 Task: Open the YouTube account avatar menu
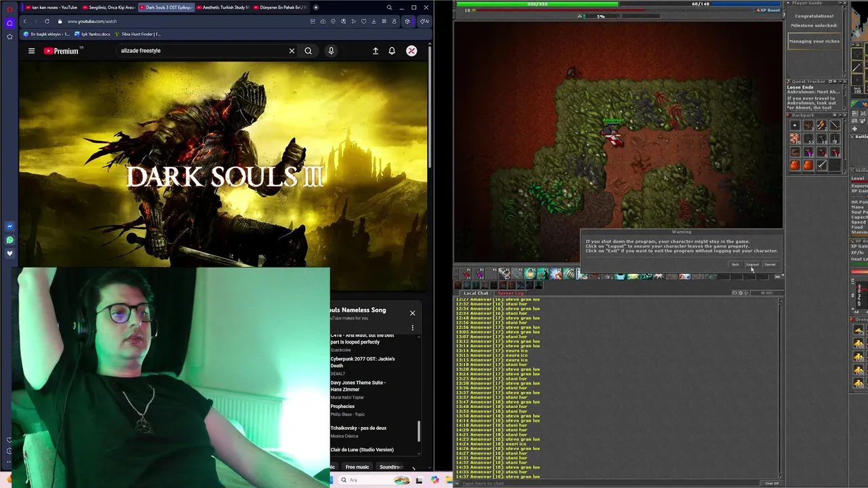[x=412, y=51]
